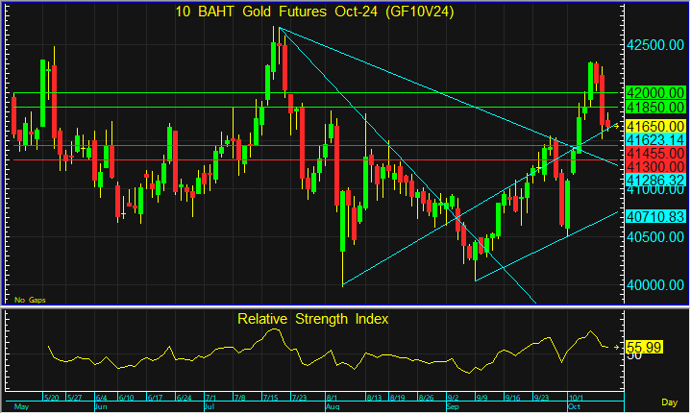Click the 5/27 date label
This screenshot has height=414, width=691.
[x=74, y=398]
